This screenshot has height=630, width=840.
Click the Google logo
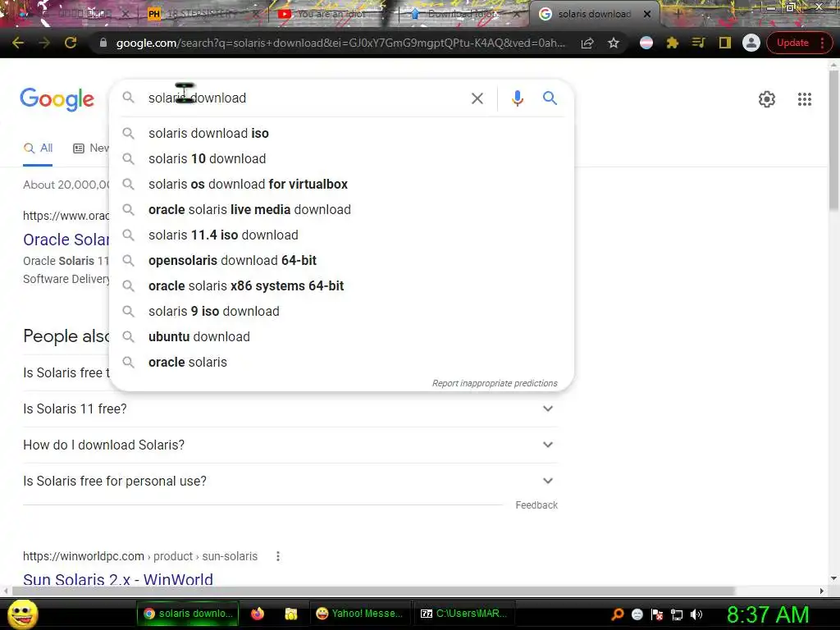tap(57, 99)
